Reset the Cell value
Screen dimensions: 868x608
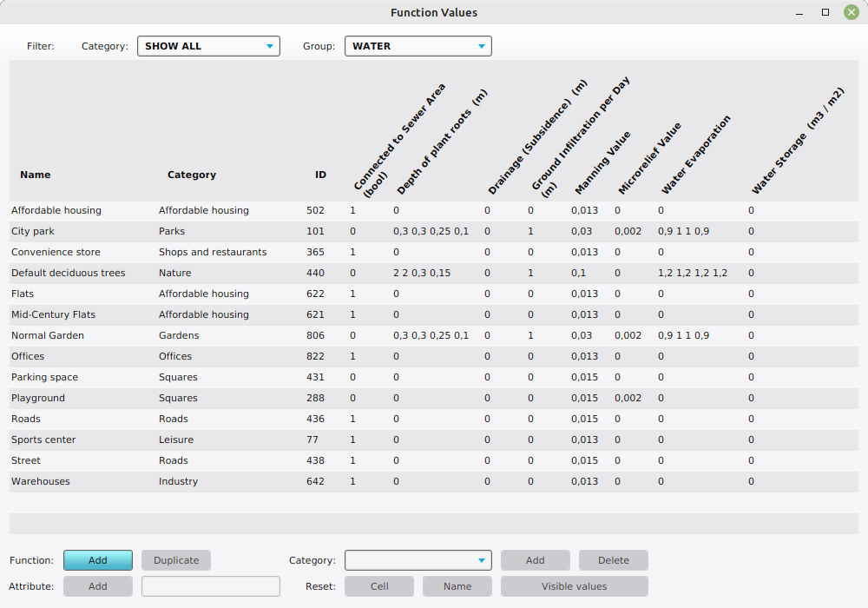[x=379, y=586]
